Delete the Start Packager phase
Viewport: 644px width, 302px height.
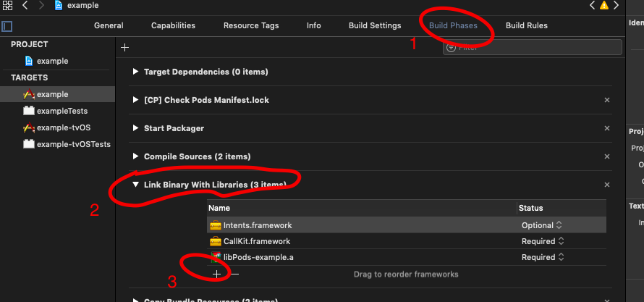pyautogui.click(x=606, y=129)
